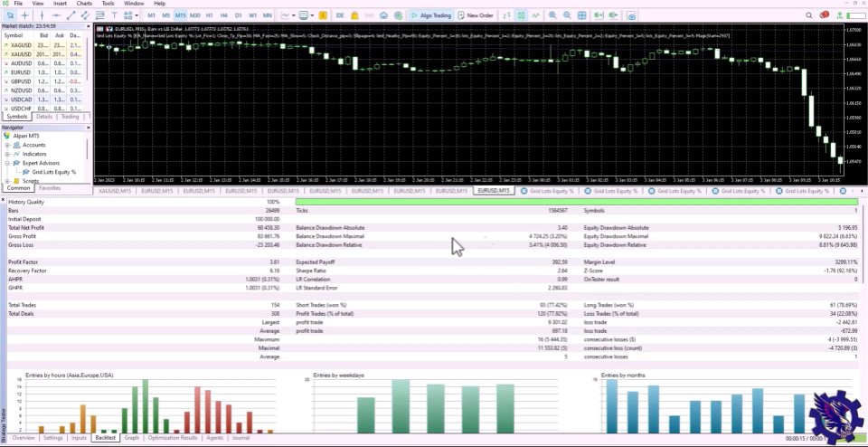
Task: Click the yellow dollar symbols icon
Action: (324, 15)
